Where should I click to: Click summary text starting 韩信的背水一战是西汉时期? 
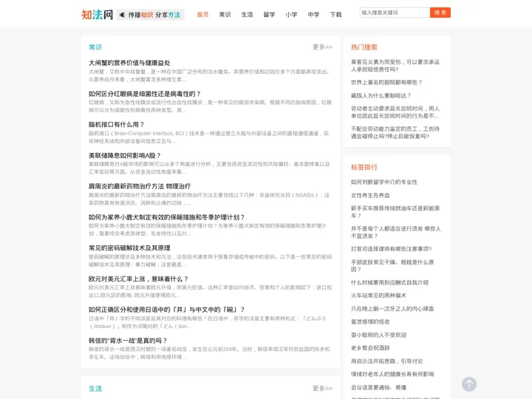point(209,353)
